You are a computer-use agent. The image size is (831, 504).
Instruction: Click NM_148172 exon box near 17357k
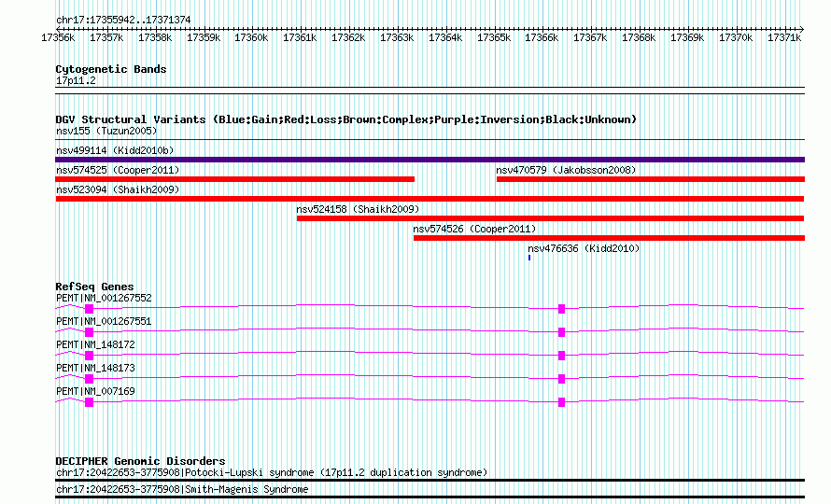(89, 356)
